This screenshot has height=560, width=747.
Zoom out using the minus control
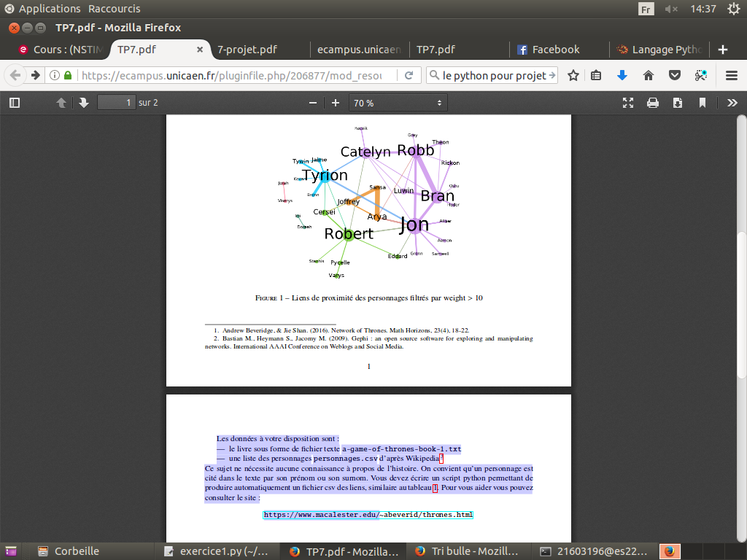(311, 103)
